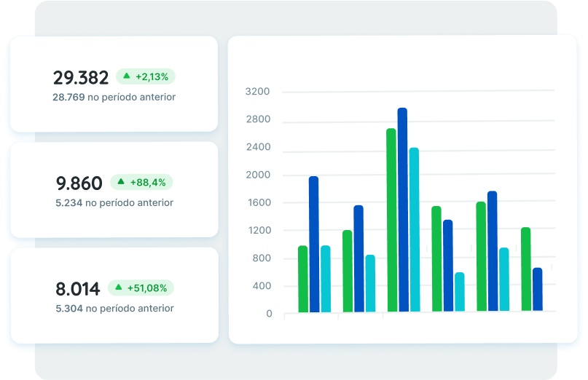Screen dimensions: 588x380
Task: Click the green up-arrow icon beside +2,13%
Action: pos(127,76)
